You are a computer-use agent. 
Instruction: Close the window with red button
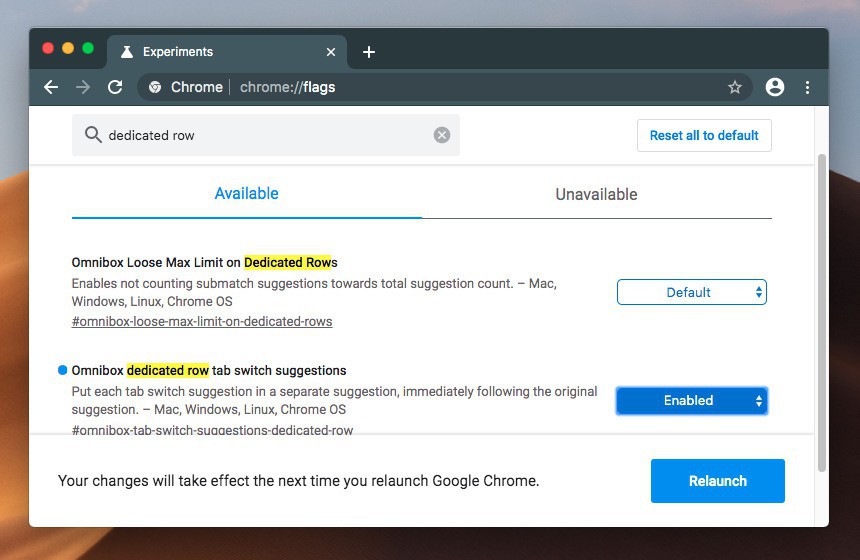click(x=48, y=48)
